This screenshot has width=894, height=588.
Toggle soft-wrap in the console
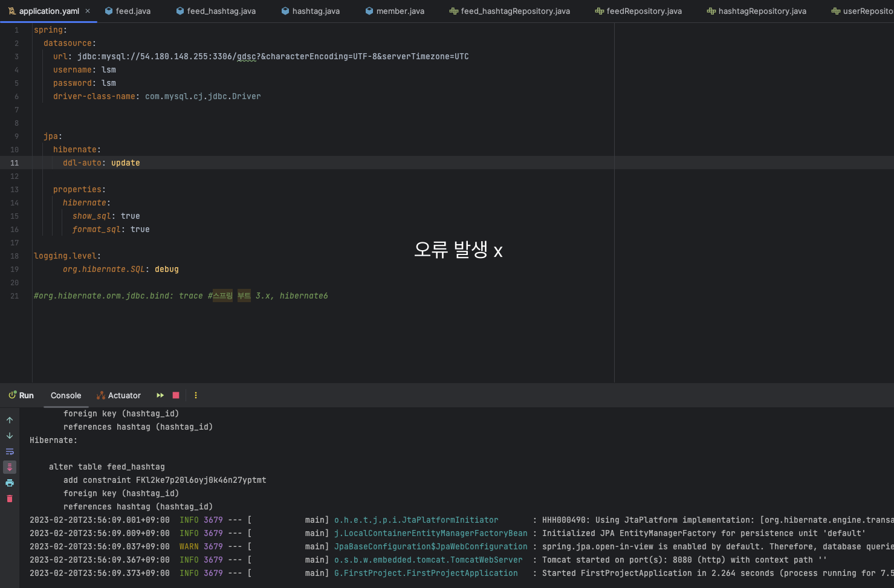click(x=10, y=451)
